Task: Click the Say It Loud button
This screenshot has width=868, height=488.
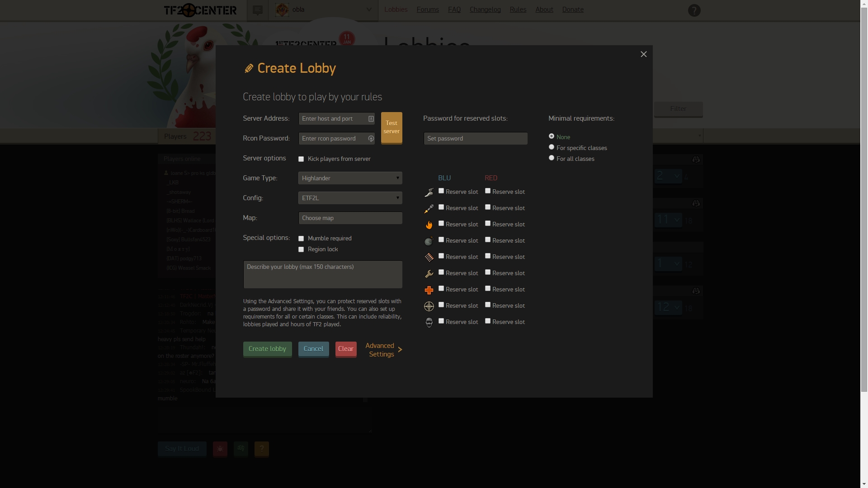Action: [x=182, y=449]
